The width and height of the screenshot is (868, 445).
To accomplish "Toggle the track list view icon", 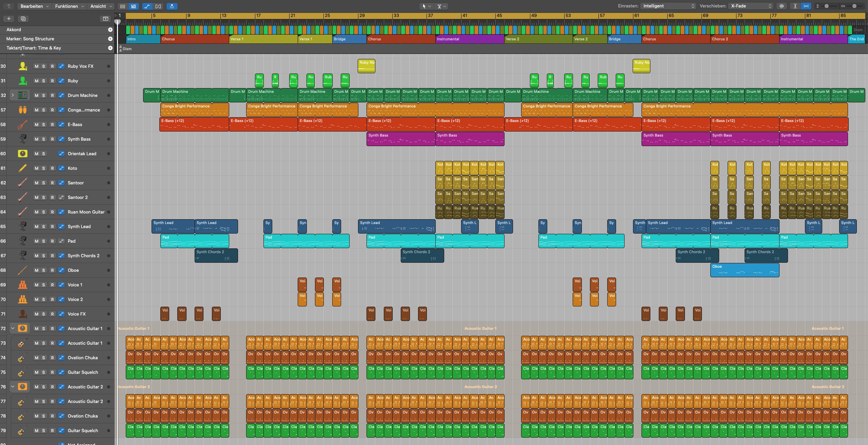I will click(134, 6).
